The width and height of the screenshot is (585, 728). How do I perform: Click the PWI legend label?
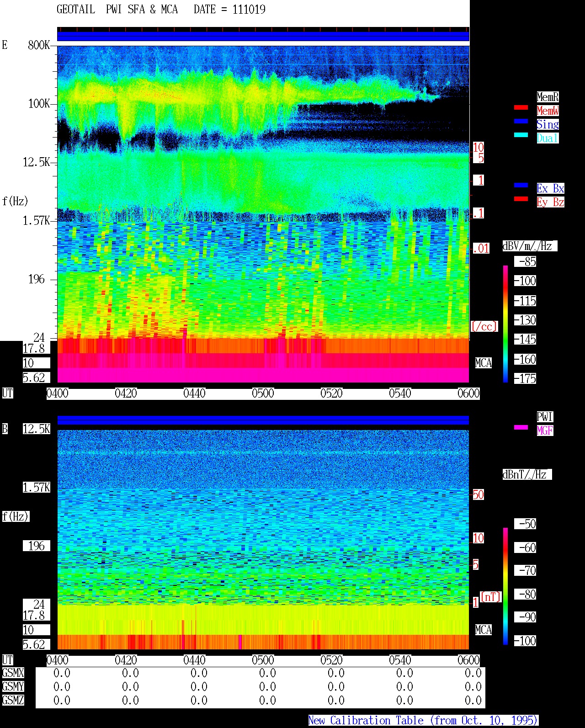coord(545,417)
